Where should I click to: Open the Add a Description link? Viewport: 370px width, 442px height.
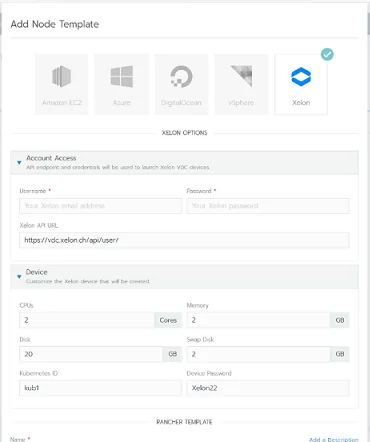pos(334,439)
